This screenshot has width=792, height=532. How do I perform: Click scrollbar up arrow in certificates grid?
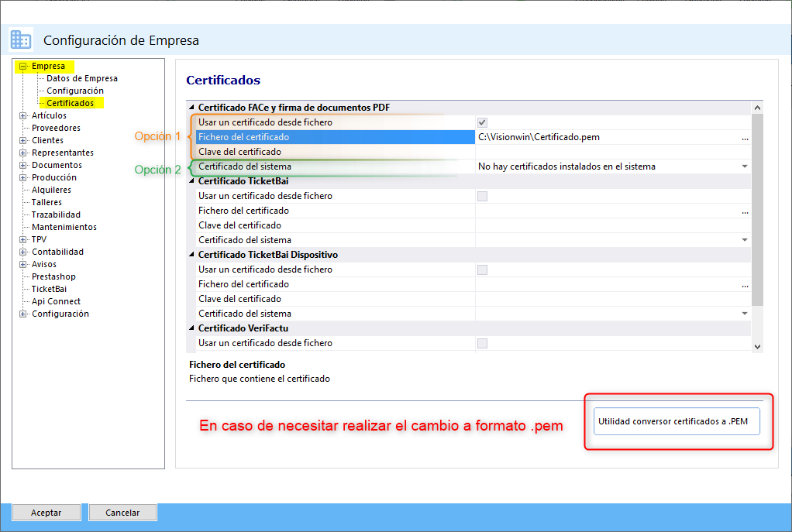click(757, 108)
